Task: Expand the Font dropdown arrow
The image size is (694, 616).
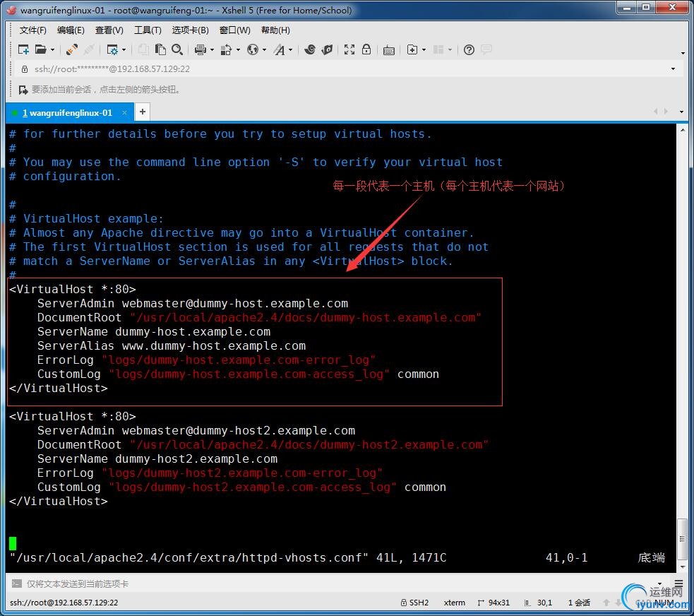Action: point(290,49)
